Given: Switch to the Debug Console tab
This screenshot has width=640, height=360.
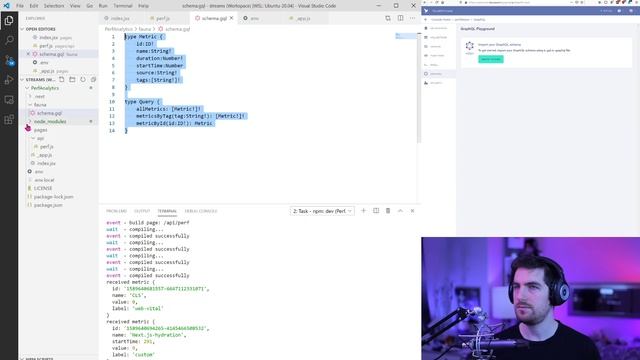Looking at the screenshot, I should click(x=201, y=211).
